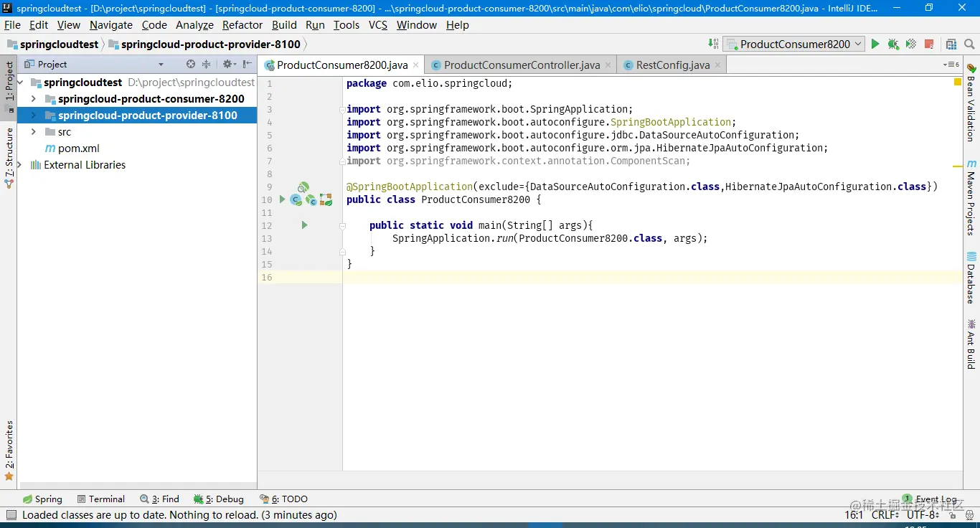Toggle the 2: Favorites tool window stripe
The height and width of the screenshot is (528, 980).
tap(9, 451)
